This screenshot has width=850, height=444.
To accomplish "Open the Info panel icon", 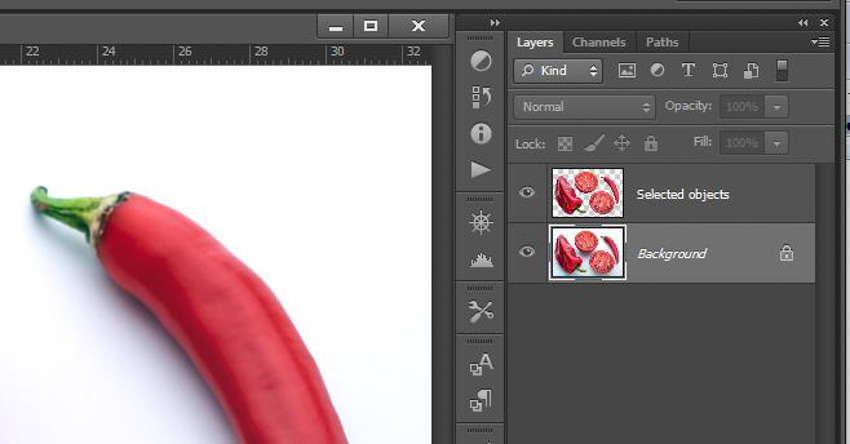I will [481, 133].
